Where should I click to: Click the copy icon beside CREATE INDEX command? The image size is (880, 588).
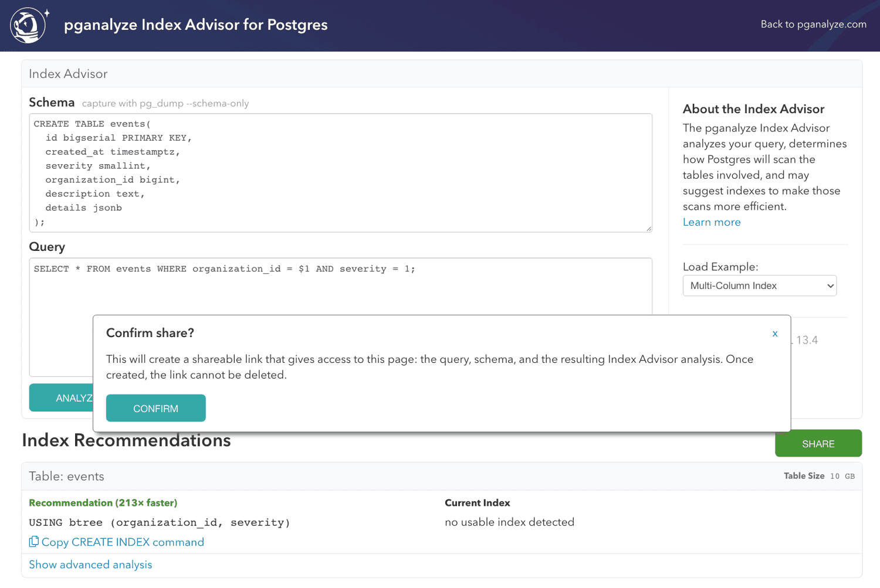pyautogui.click(x=35, y=542)
